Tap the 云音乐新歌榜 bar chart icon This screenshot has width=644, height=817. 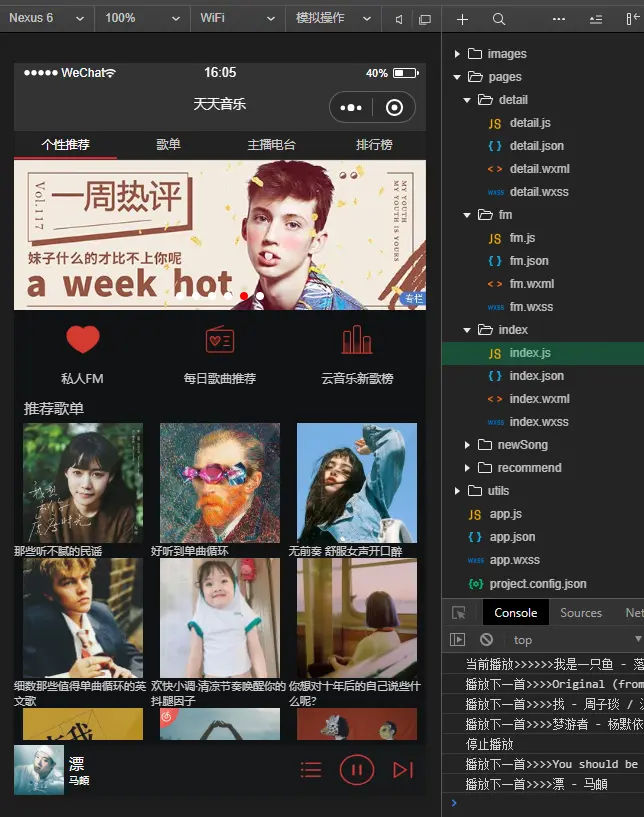click(x=356, y=340)
